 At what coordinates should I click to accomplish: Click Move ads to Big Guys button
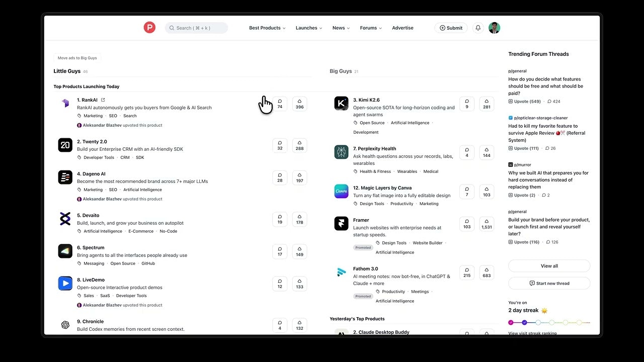[x=77, y=58]
